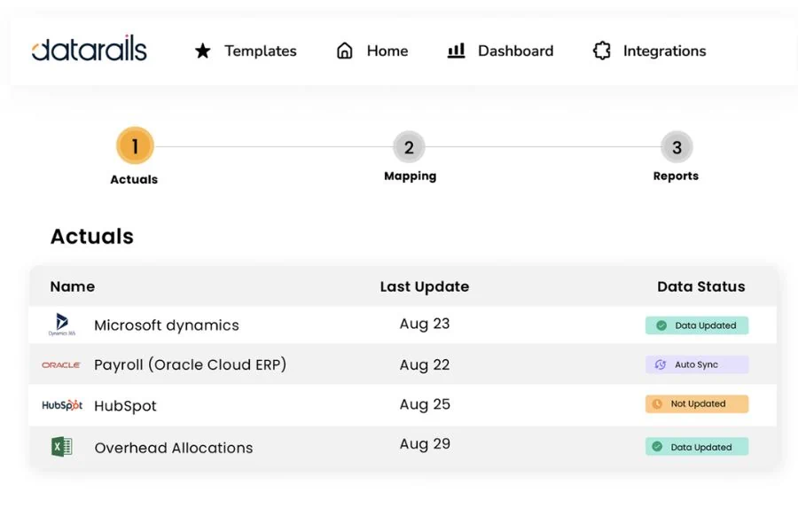Toggle Auto Sync on the Payroll row
The width and height of the screenshot is (798, 532).
pos(697,364)
